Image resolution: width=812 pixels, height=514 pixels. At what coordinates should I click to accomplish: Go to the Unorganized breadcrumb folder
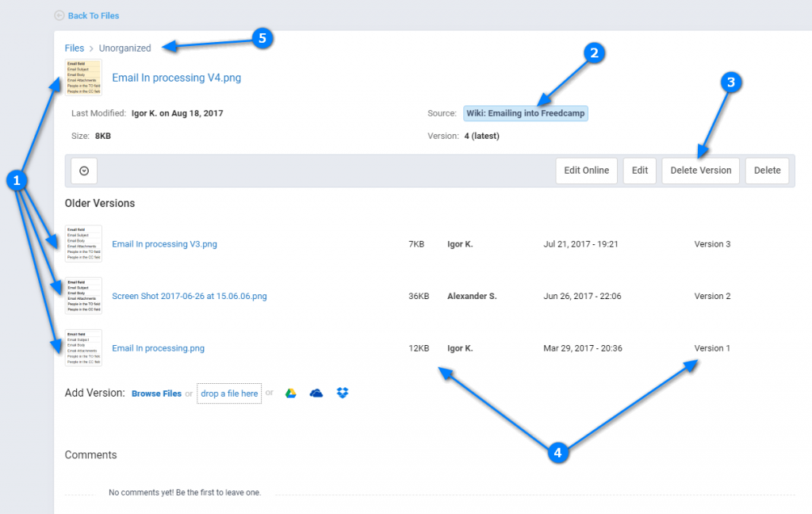(x=124, y=48)
